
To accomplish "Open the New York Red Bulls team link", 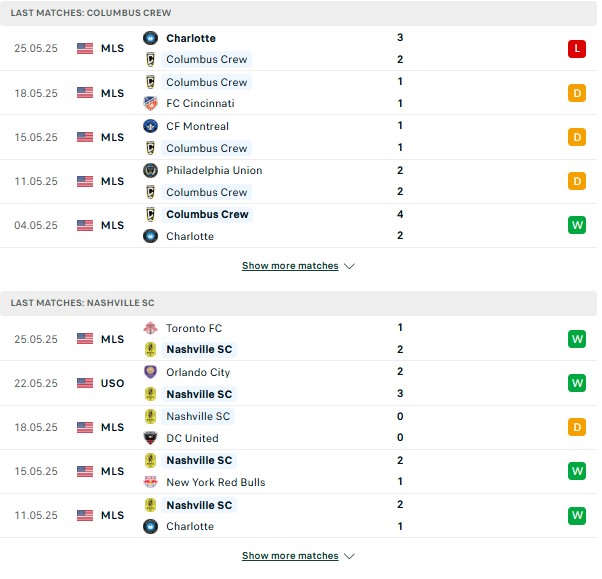I will coord(216,482).
